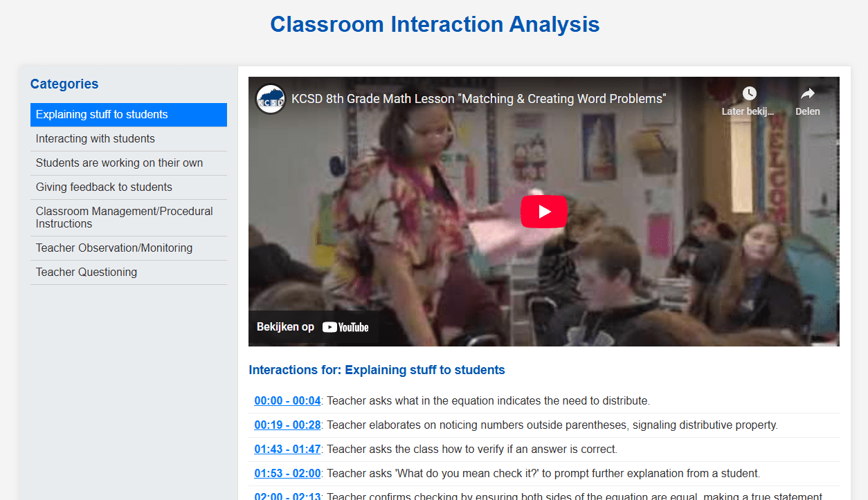Click the Classroom Interaction Analysis page title
868x500 pixels.
tap(435, 24)
